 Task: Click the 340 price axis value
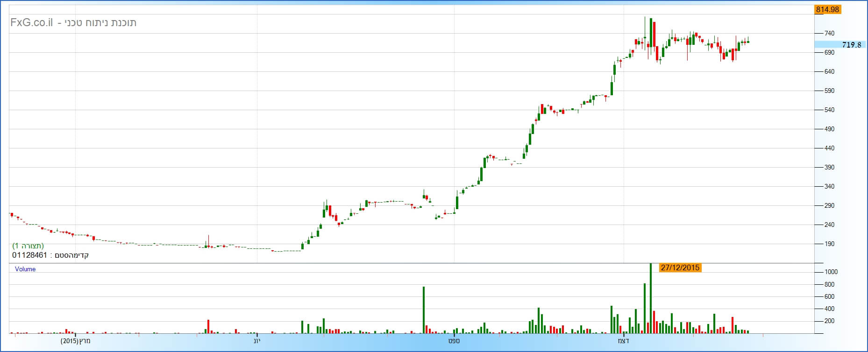pos(829,187)
